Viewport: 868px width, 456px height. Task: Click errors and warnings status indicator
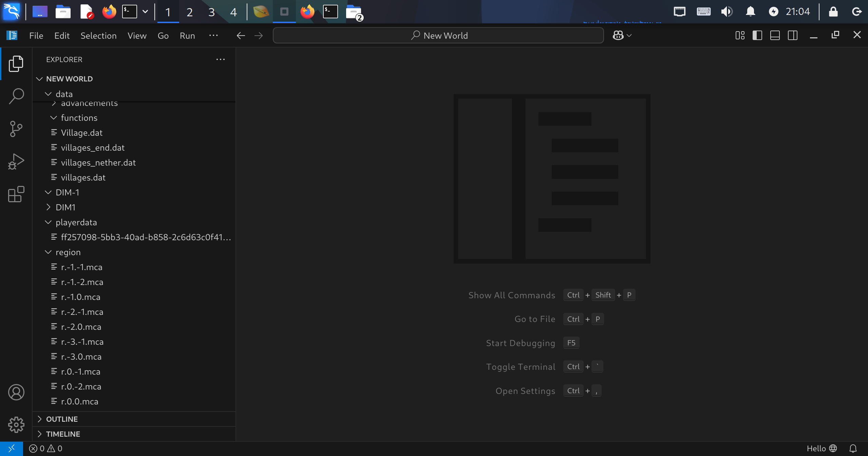(46, 449)
